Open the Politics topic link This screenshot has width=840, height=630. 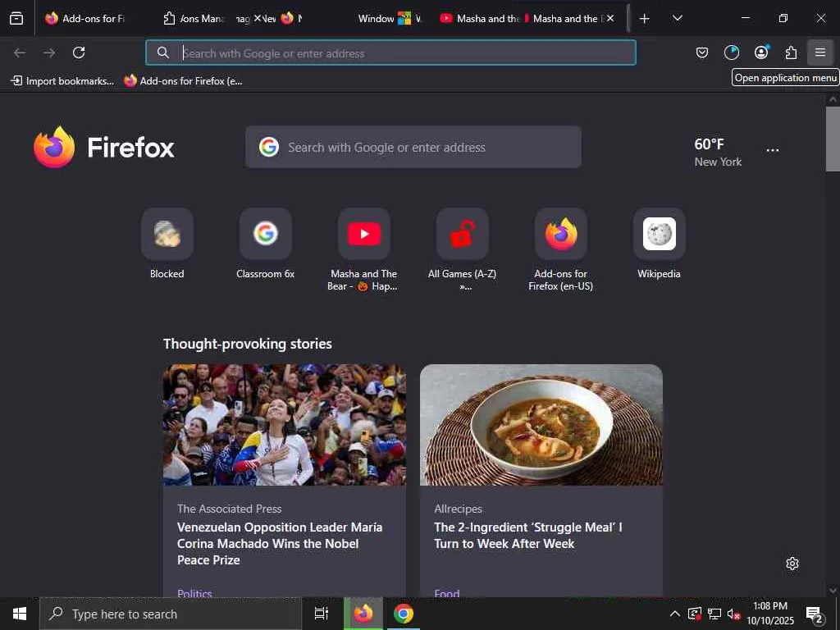click(x=194, y=592)
